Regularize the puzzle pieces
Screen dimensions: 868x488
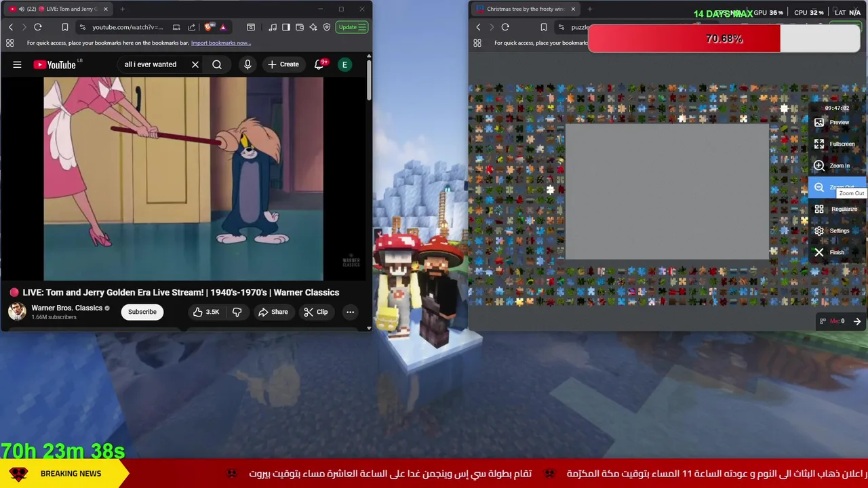coord(837,209)
